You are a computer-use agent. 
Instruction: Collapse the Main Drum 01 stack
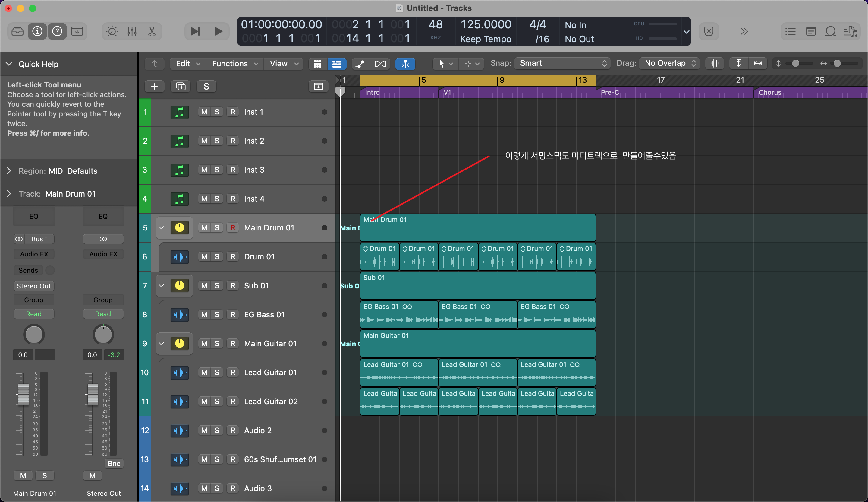point(161,227)
